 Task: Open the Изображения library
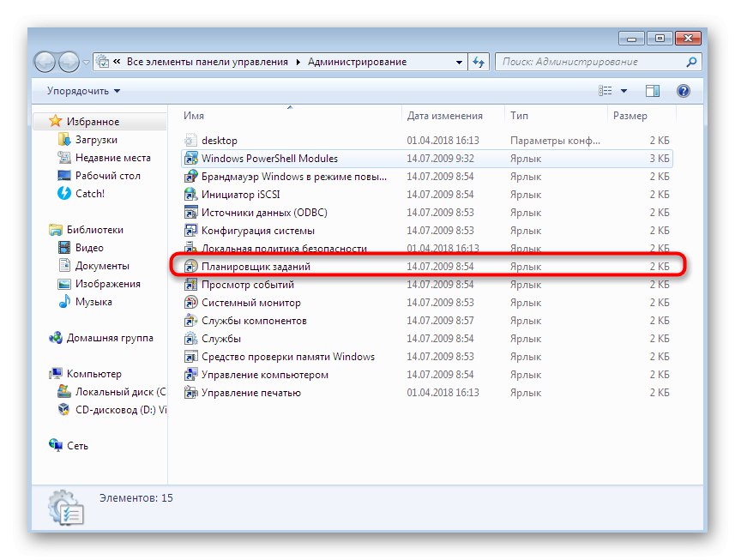click(108, 284)
